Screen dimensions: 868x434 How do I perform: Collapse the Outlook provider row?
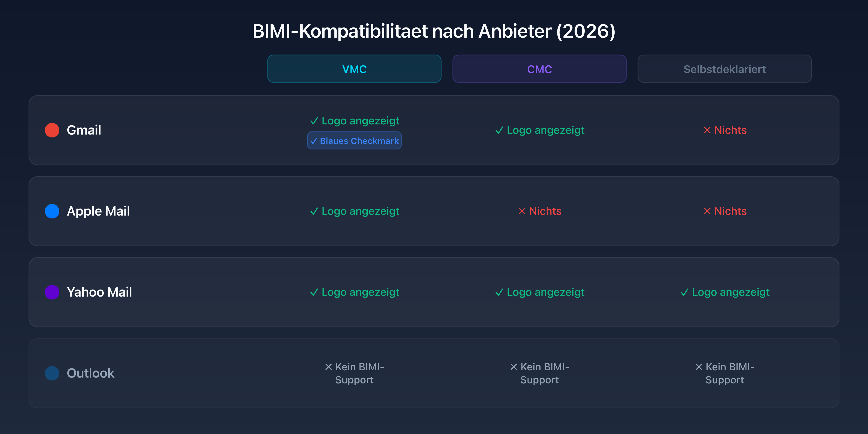point(434,373)
